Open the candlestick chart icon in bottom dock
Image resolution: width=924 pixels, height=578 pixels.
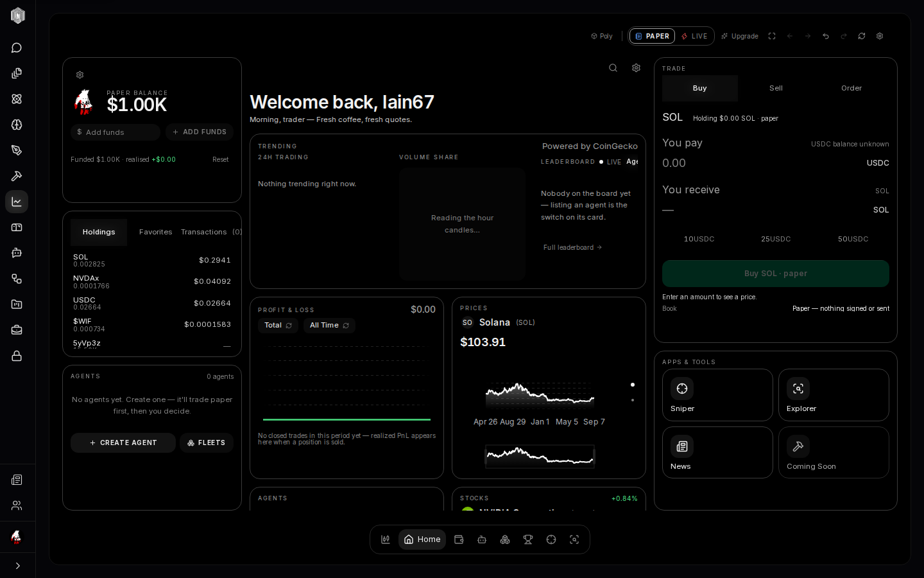(386, 539)
